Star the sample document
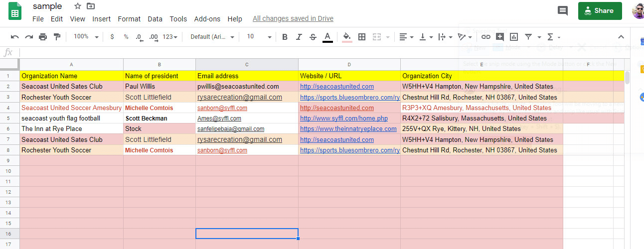 77,6
